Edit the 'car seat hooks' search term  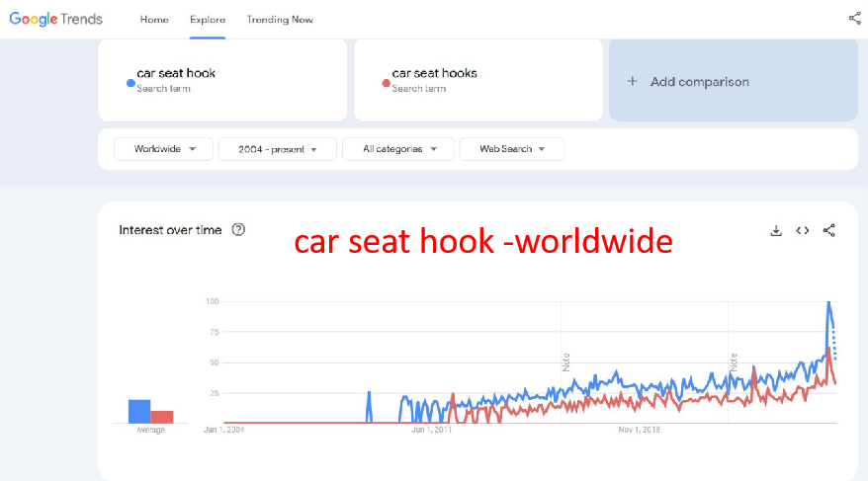coord(434,73)
